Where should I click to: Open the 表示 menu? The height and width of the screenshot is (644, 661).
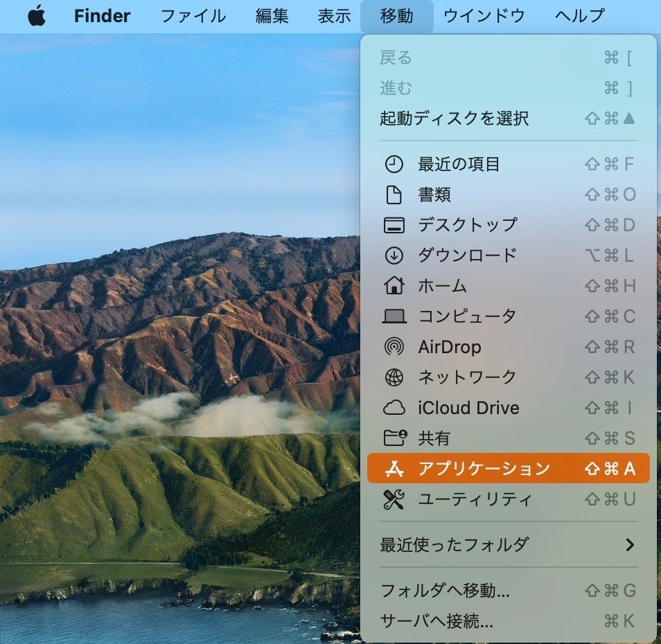click(334, 16)
